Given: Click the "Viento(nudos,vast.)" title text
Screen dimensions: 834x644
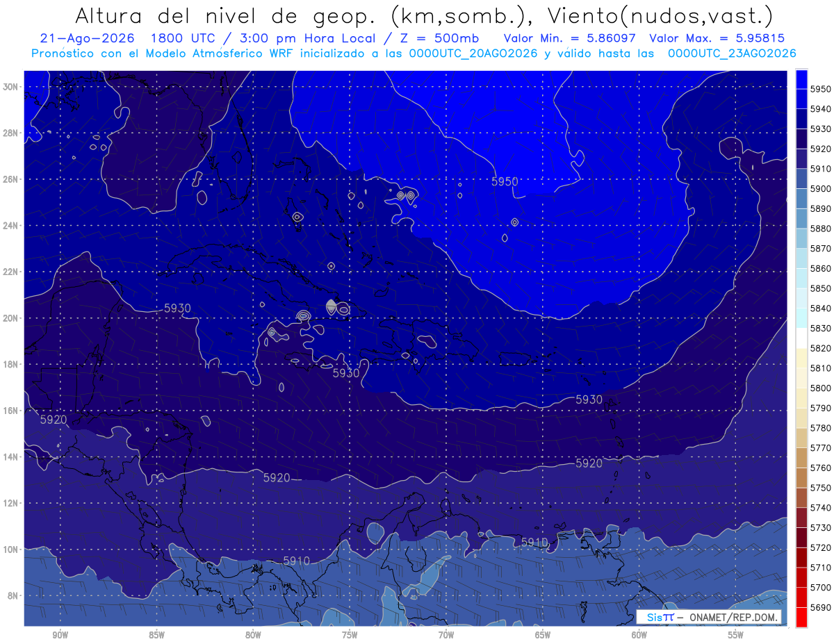Looking at the screenshot, I should pos(661,15).
